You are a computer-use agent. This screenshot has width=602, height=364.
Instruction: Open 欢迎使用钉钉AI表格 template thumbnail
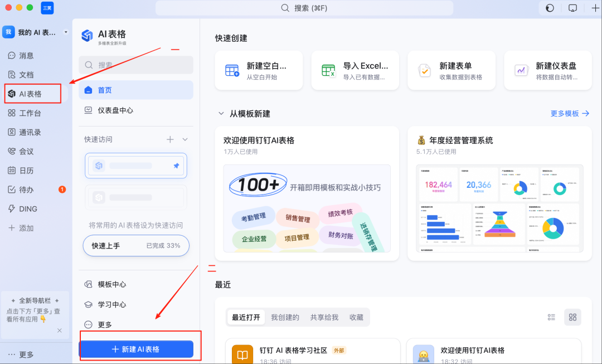307,208
